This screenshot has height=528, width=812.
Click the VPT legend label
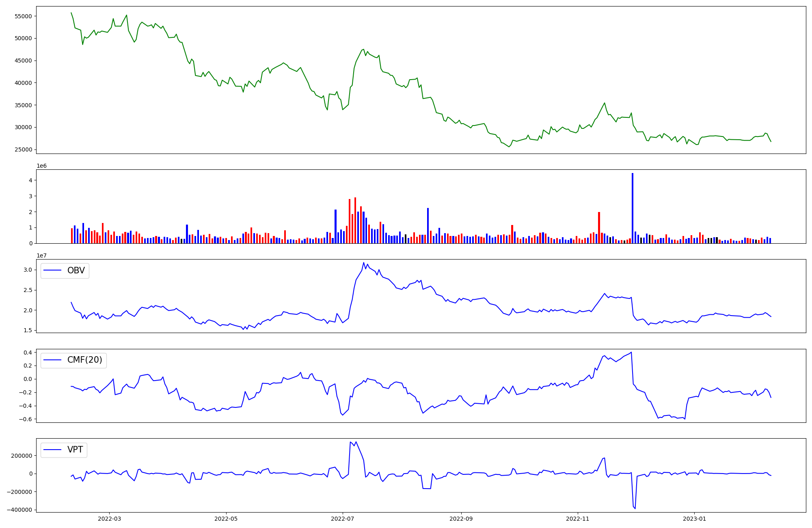coord(75,450)
